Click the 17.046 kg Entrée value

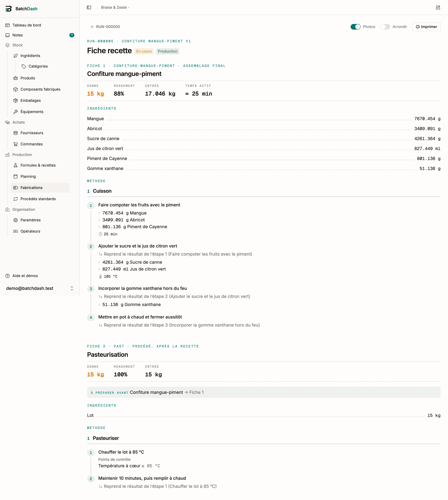tap(160, 94)
